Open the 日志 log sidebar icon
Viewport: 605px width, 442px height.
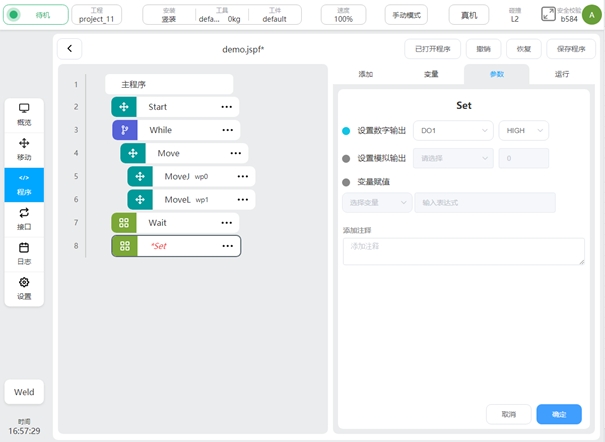(x=24, y=252)
